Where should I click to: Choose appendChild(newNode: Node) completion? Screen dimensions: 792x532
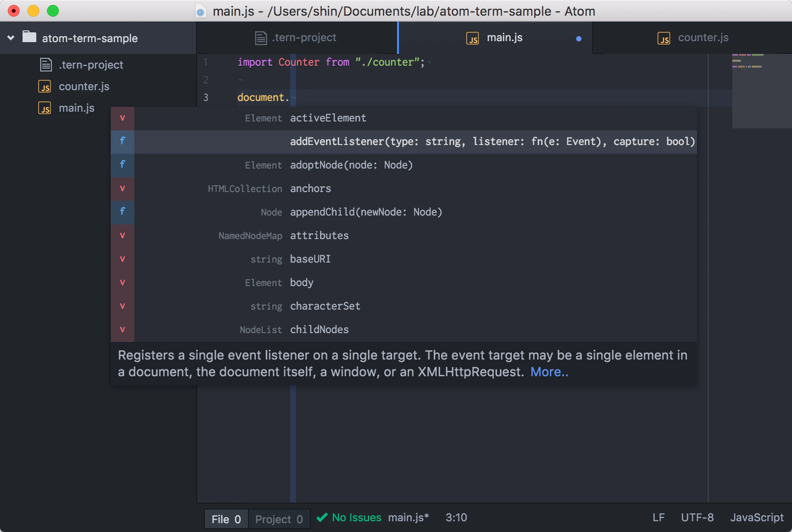(x=404, y=212)
